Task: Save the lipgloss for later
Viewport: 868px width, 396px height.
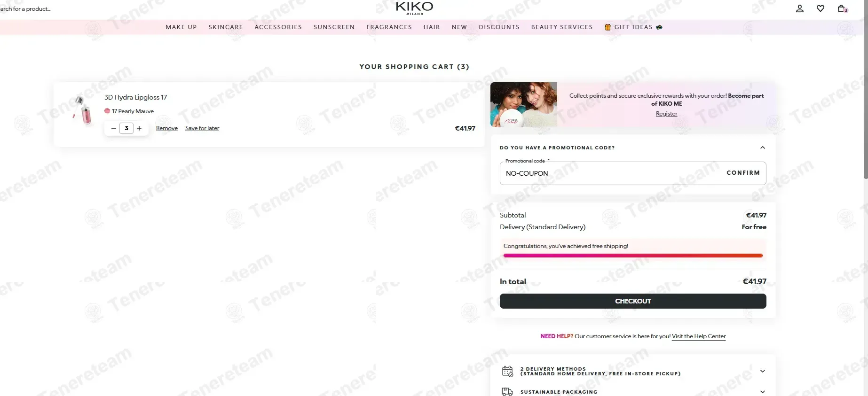Action: (x=202, y=128)
